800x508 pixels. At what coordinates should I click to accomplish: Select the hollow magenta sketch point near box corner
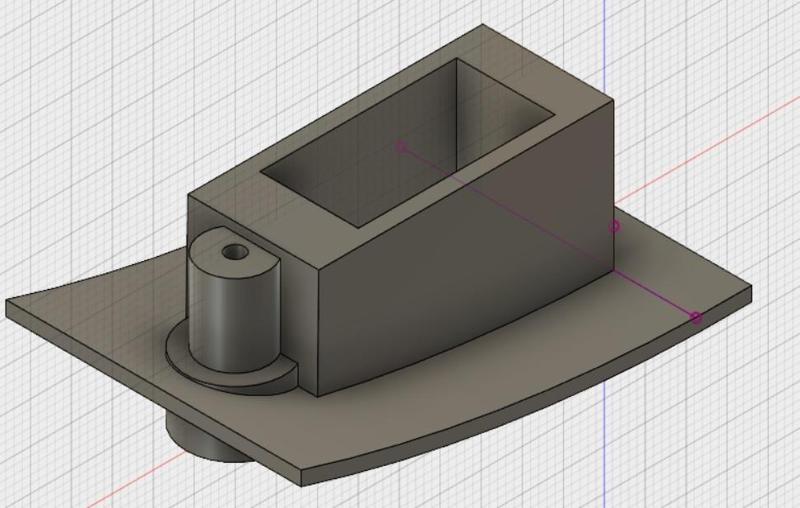coord(615,226)
